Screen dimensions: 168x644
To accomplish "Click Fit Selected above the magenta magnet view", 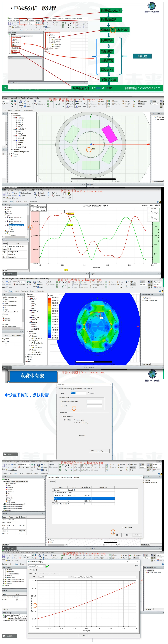I will click(x=40, y=104).
